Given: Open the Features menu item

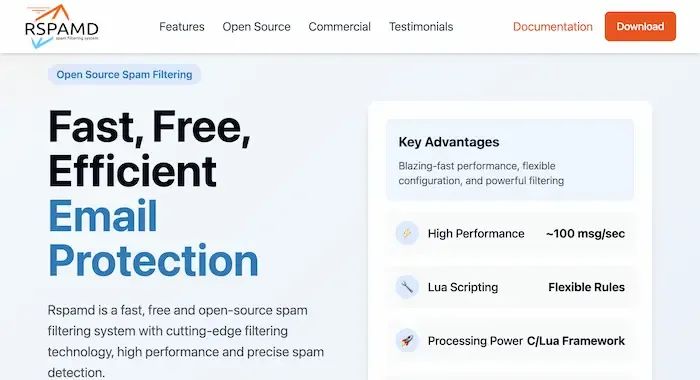Looking at the screenshot, I should 182,27.
